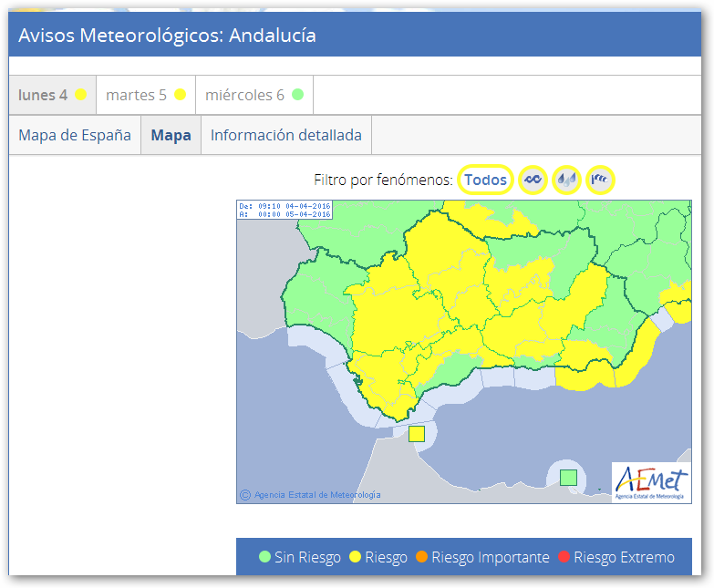Screen dimensions: 714x588
Task: Switch to martes 5 day tab
Action: point(145,95)
